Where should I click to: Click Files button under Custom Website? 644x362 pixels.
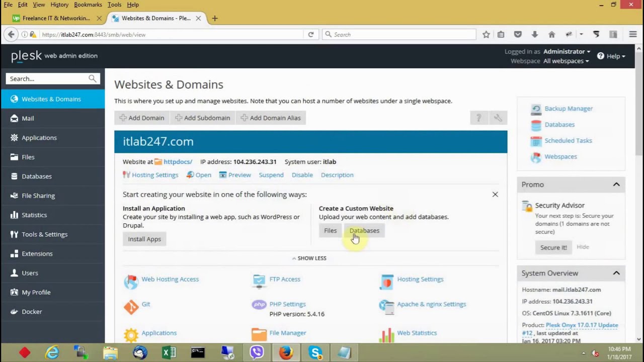[330, 230]
